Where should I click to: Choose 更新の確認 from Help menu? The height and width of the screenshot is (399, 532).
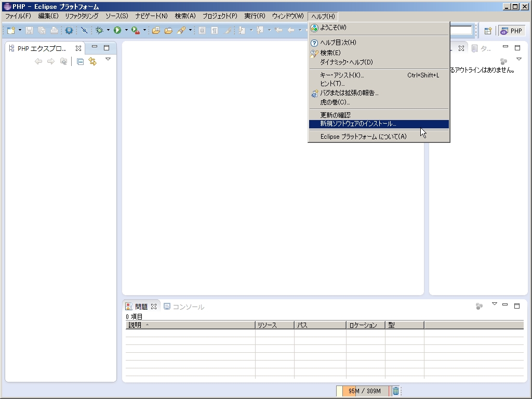coord(379,115)
